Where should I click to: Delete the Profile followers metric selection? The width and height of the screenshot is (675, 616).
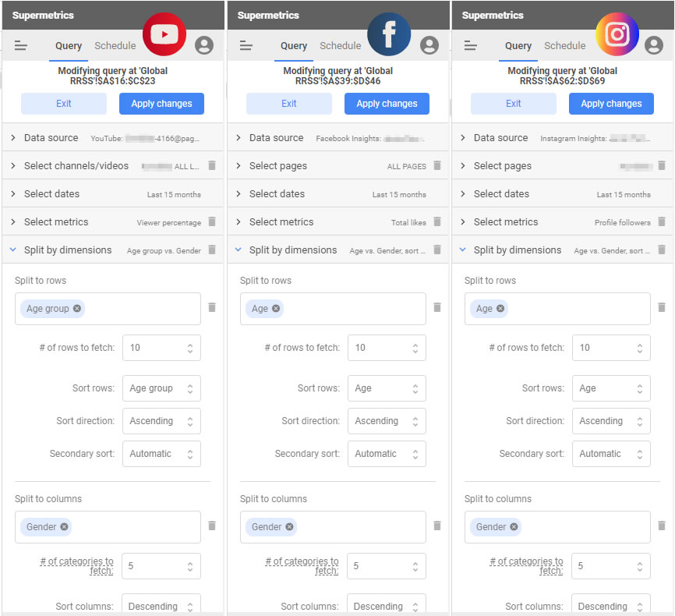662,221
